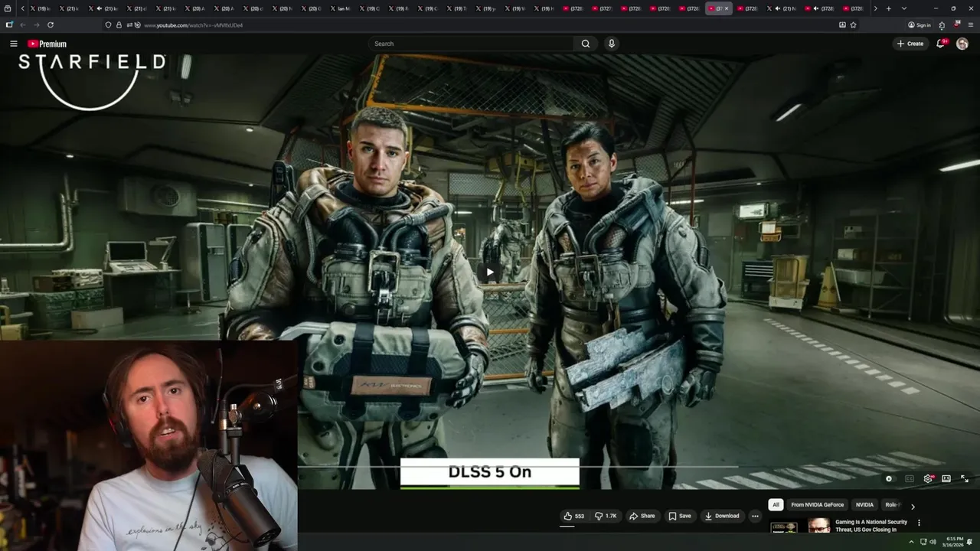Screen dimensions: 980x551
Task: Save the video to a playlist
Action: pos(680,516)
